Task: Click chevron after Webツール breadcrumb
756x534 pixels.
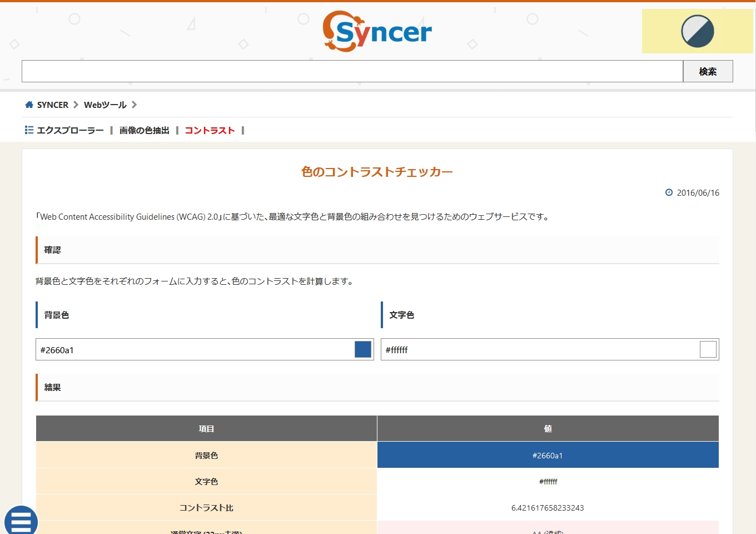Action: (134, 105)
